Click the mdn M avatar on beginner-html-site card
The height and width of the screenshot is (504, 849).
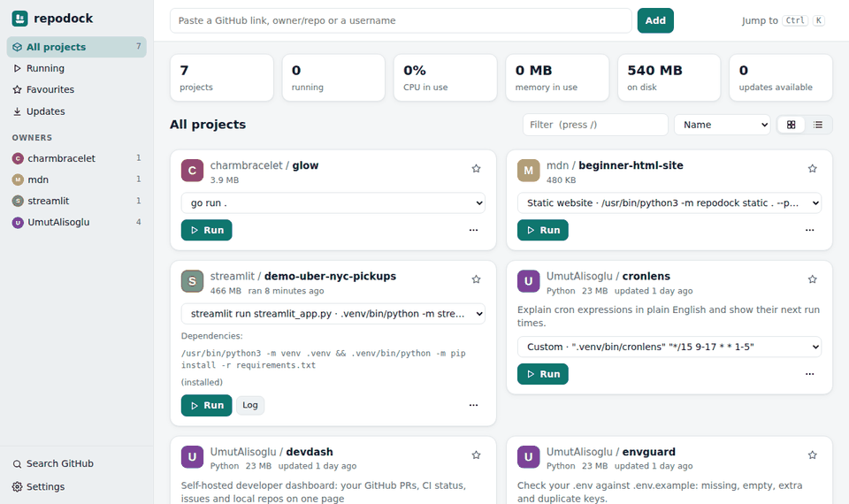pos(529,171)
